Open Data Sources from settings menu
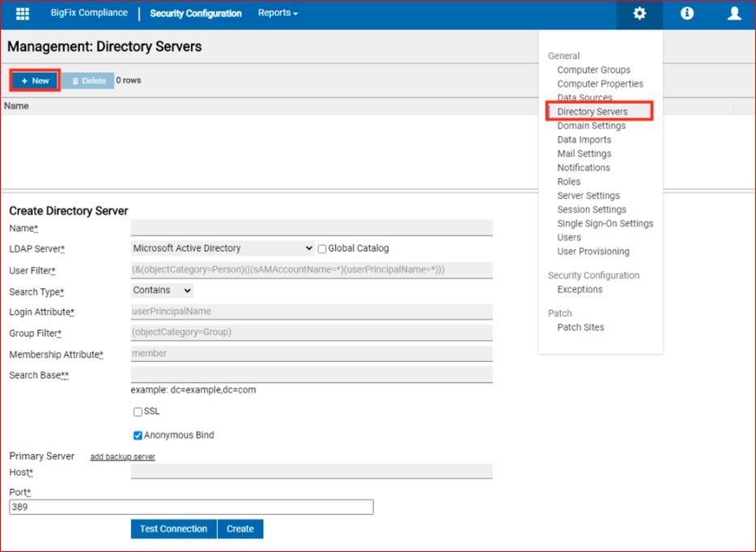The width and height of the screenshot is (756, 552). click(x=585, y=97)
